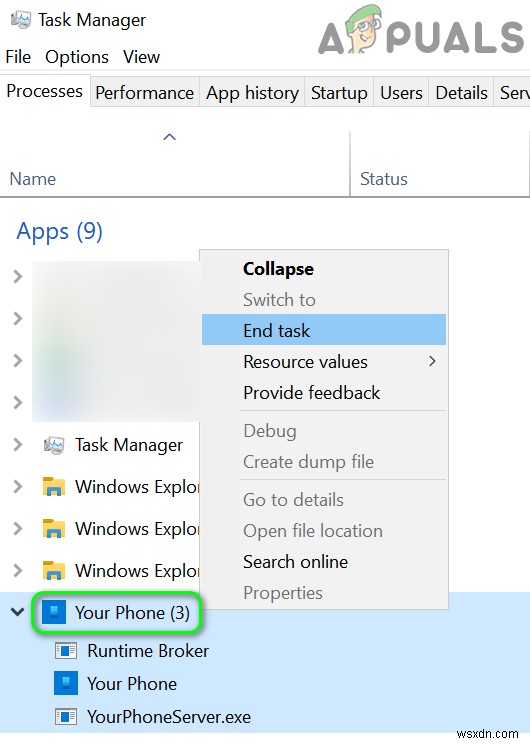Click the Status column header
Viewport: 530px width, 744px height.
440,178
